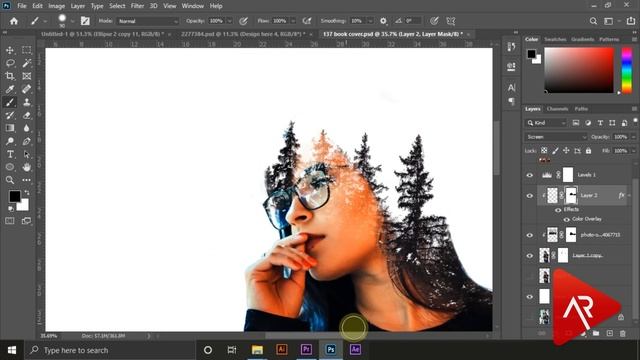Swap foreground and background colors
This screenshot has width=640, height=360.
point(27,192)
